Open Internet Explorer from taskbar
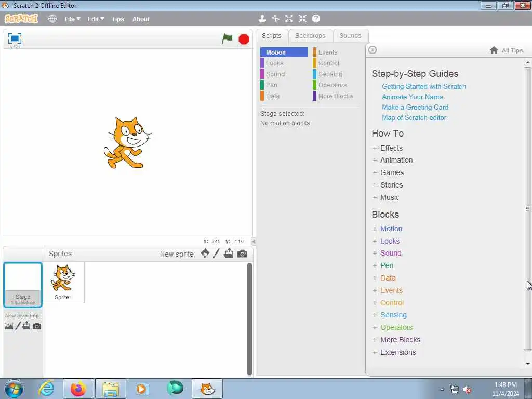The image size is (532, 399). pyautogui.click(x=46, y=389)
